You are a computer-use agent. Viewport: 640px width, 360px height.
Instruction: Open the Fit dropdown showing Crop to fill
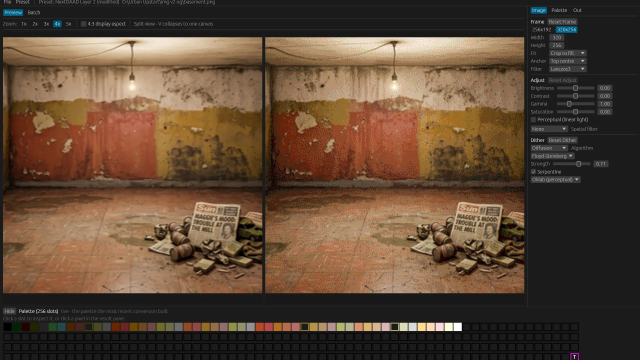[x=568, y=53]
